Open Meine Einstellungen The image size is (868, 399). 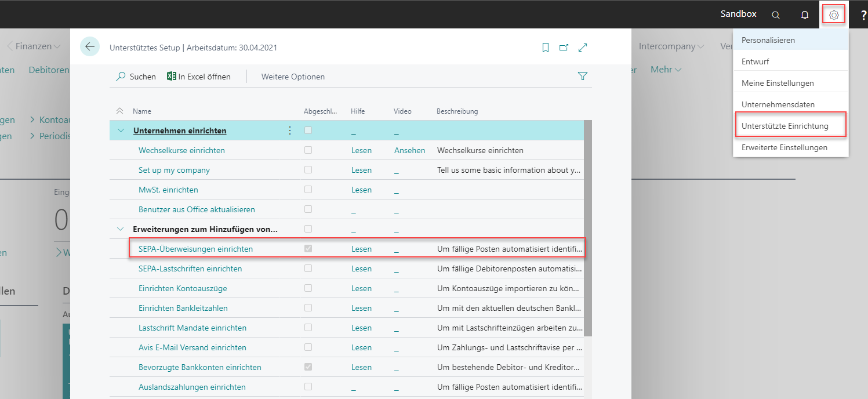coord(790,83)
